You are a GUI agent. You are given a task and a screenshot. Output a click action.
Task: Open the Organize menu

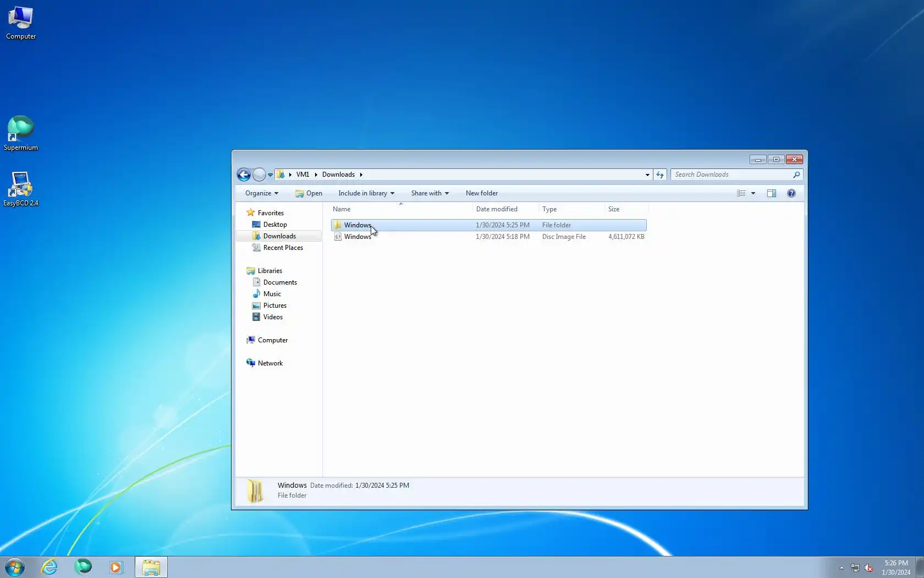pos(262,193)
